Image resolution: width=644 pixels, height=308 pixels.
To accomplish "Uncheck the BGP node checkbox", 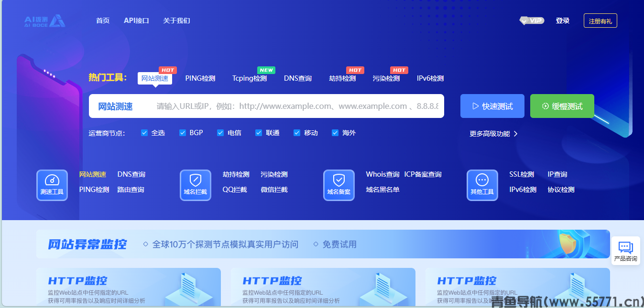I will coord(182,133).
